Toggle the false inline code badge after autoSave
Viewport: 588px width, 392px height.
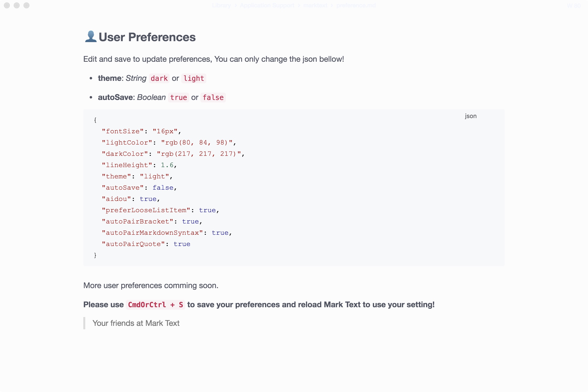click(213, 98)
